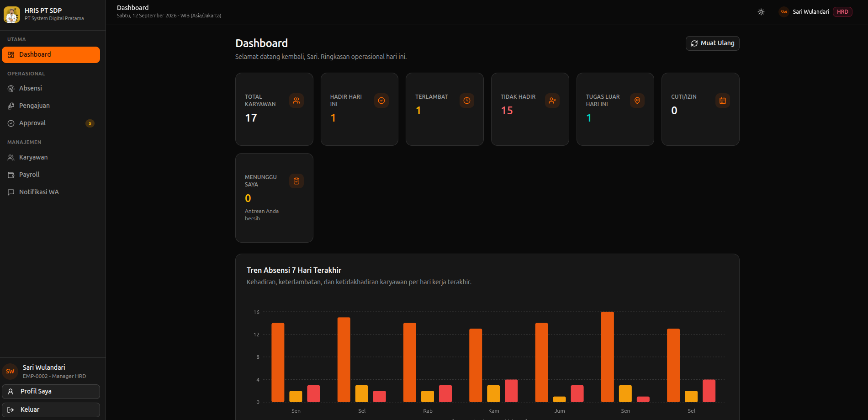Click the Approval badge showing 5
The image size is (868, 420).
click(90, 123)
